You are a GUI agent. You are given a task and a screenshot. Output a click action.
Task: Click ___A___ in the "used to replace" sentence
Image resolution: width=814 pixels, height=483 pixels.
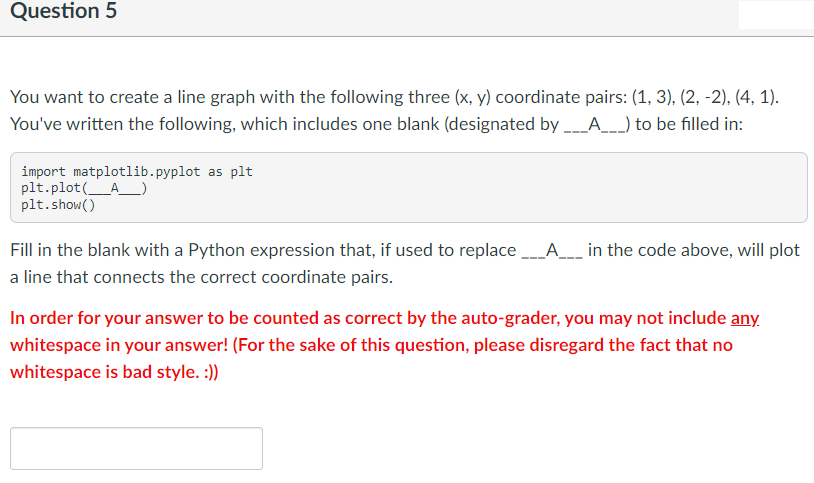pyautogui.click(x=552, y=250)
